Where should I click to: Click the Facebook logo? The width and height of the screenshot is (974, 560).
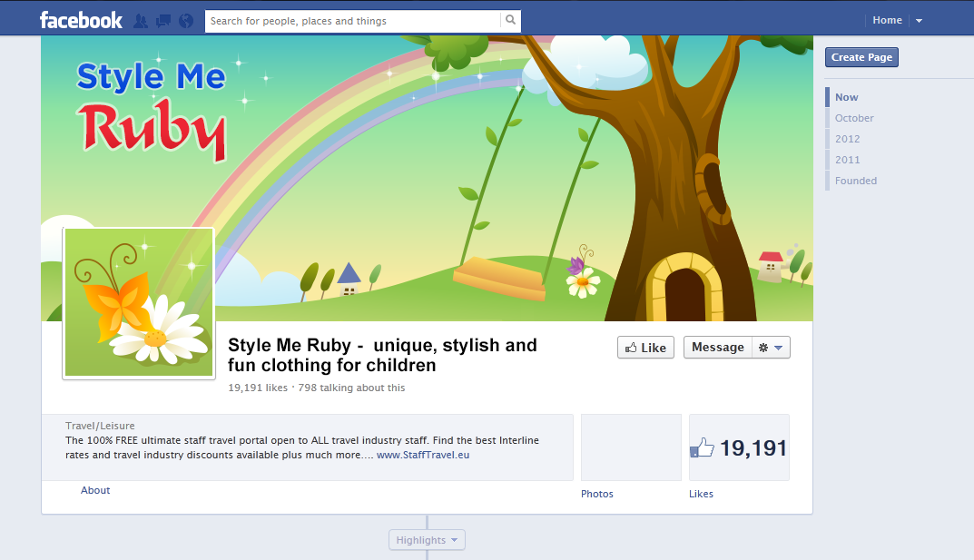coord(81,21)
